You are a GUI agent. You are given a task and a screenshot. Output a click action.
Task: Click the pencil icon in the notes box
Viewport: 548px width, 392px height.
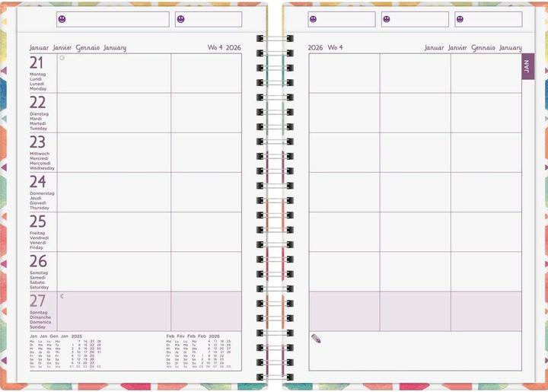point(316,339)
